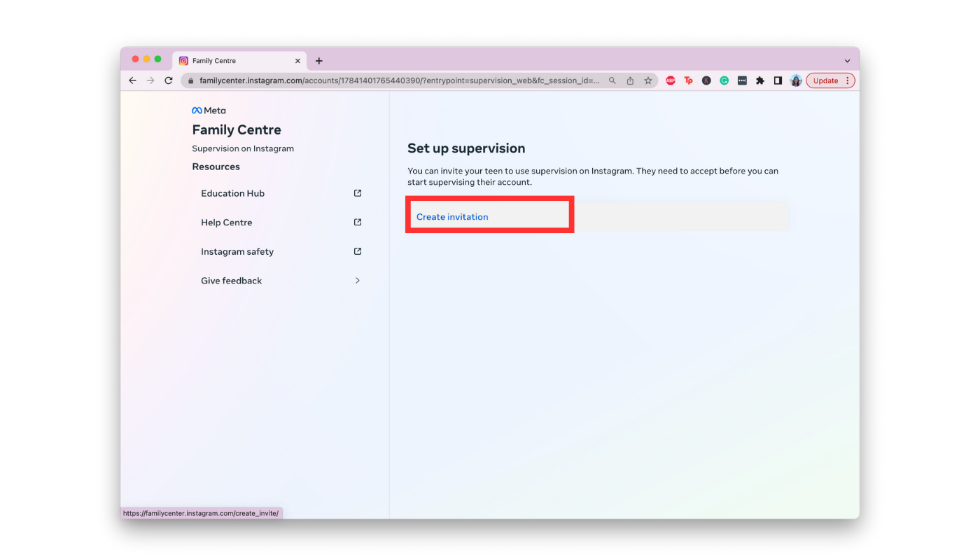Expand the Give feedback option
Screen dimensions: 980x560
[x=281, y=281]
